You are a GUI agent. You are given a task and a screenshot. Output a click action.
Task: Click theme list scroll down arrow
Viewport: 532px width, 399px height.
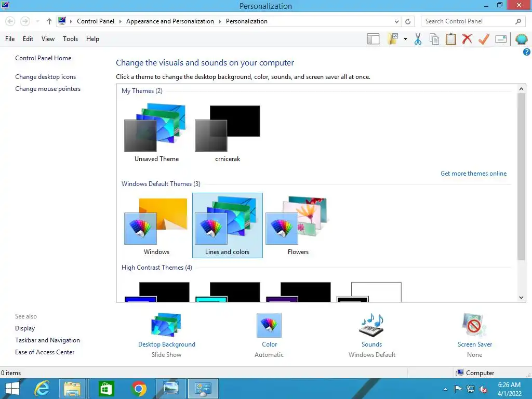[521, 298]
